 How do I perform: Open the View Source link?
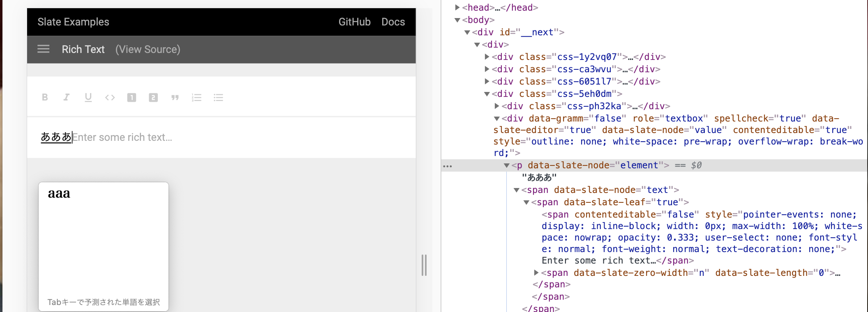pyautogui.click(x=148, y=49)
